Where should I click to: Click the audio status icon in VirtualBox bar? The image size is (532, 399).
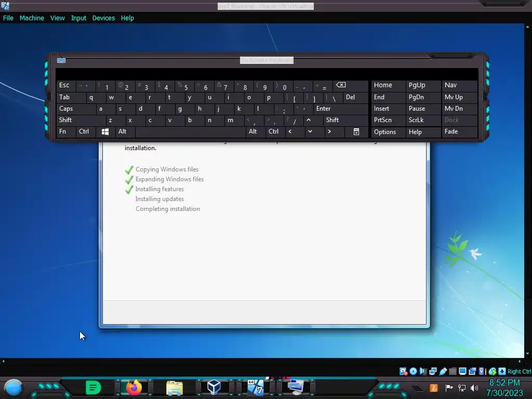click(x=423, y=371)
